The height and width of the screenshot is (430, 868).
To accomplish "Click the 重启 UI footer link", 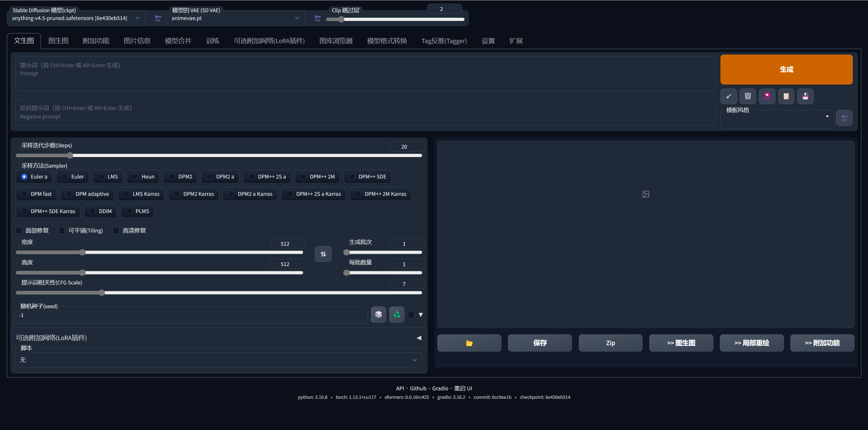I will click(x=463, y=389).
